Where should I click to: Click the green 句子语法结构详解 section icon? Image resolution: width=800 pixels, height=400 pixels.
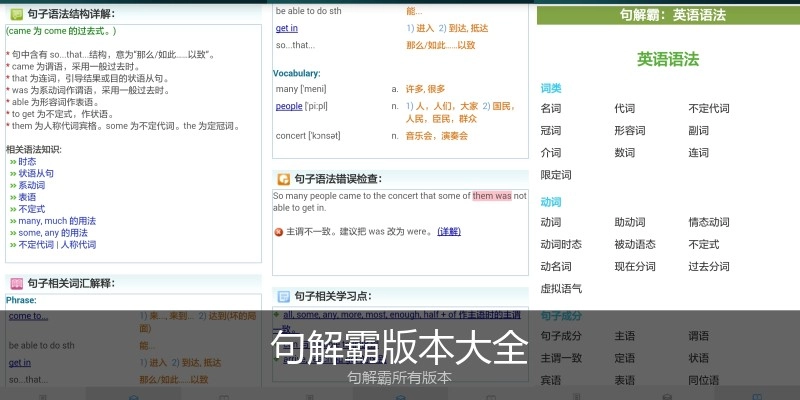coord(17,14)
